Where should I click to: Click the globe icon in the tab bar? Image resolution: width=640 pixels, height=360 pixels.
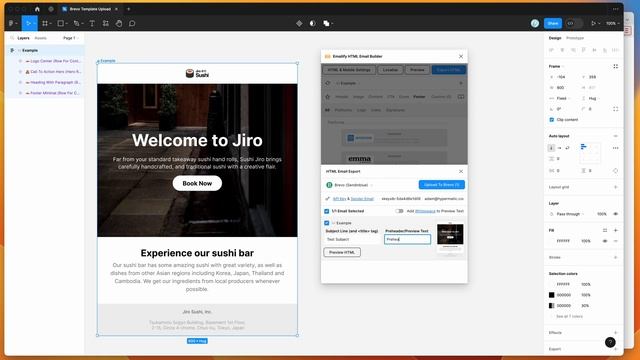coord(51,9)
